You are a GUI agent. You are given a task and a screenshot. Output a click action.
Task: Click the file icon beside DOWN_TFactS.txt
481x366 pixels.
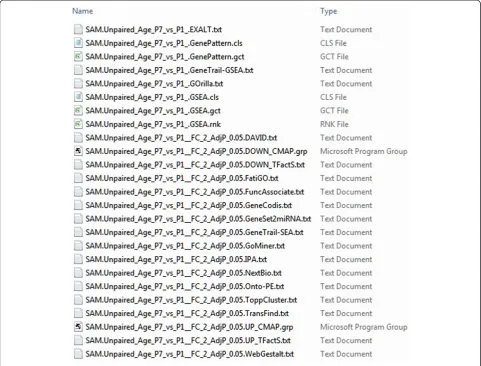pyautogui.click(x=78, y=164)
